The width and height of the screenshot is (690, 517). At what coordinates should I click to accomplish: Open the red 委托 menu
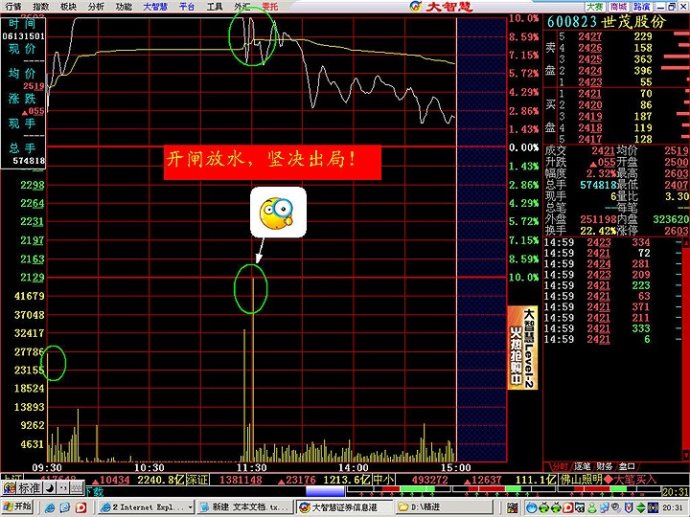coord(270,6)
